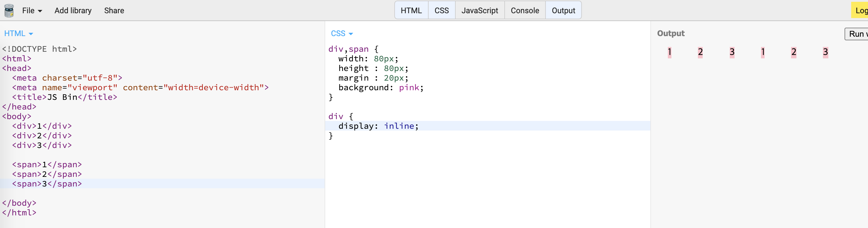Click the '</html>' closing tag line
This screenshot has height=228, width=868.
(x=19, y=213)
